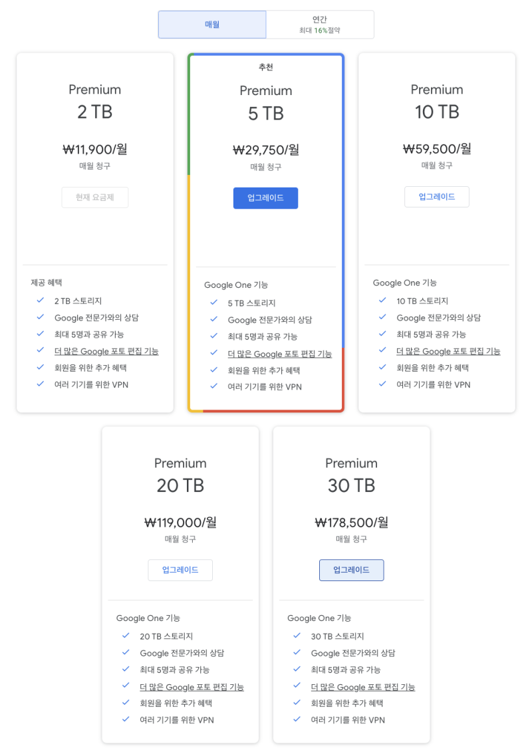The image size is (532, 756).
Task: Open 더 많은 Google 포토 편집 기능 link on 30 TB card
Action: [362, 687]
